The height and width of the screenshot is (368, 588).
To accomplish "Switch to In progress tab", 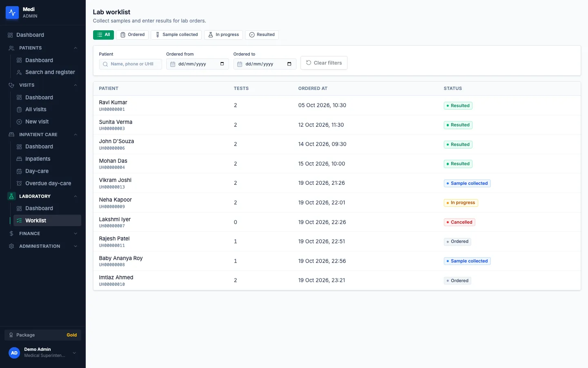I will (223, 35).
